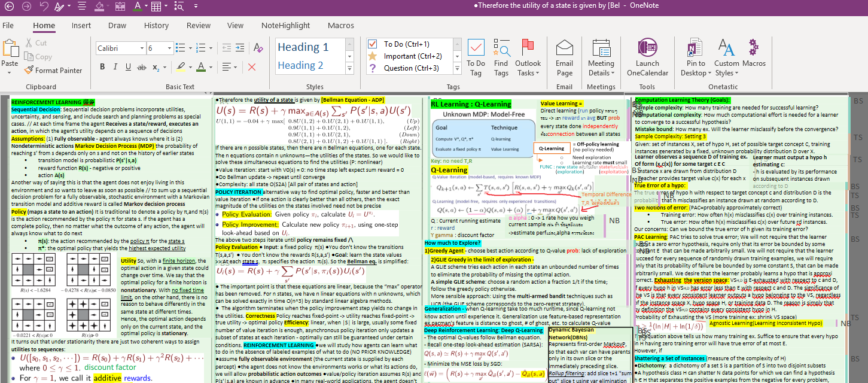This screenshot has height=383, width=868.
Task: Activate the Format Painter tool
Action: (x=54, y=70)
